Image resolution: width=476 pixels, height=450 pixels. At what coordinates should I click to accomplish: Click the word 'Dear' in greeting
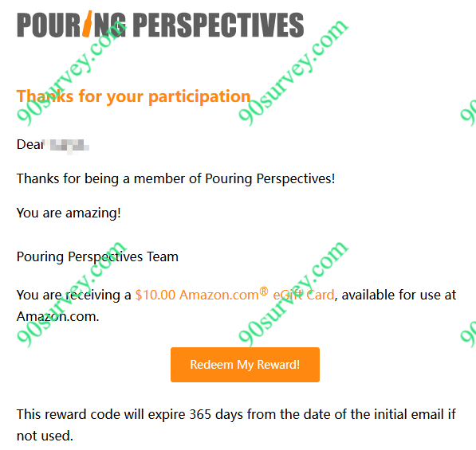(30, 144)
